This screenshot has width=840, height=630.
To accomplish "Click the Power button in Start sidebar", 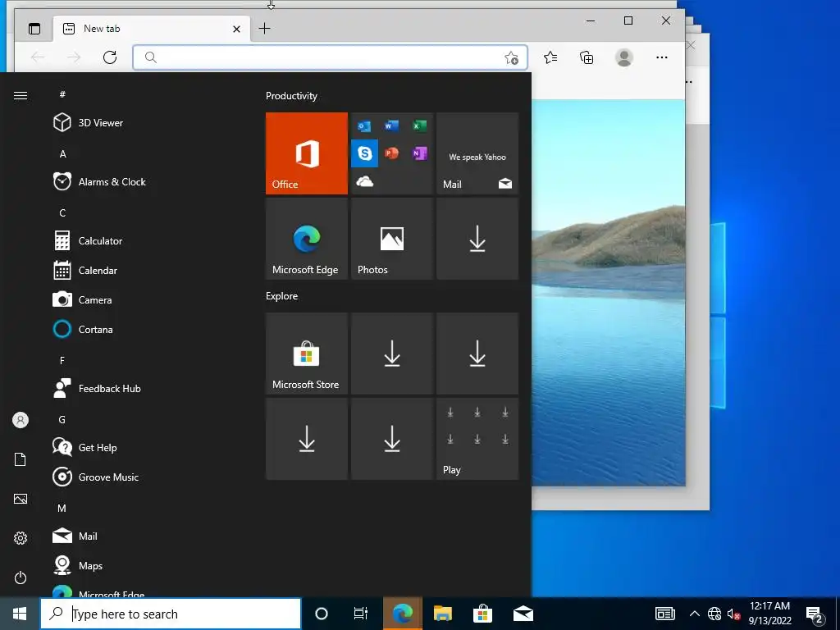I will [x=21, y=577].
